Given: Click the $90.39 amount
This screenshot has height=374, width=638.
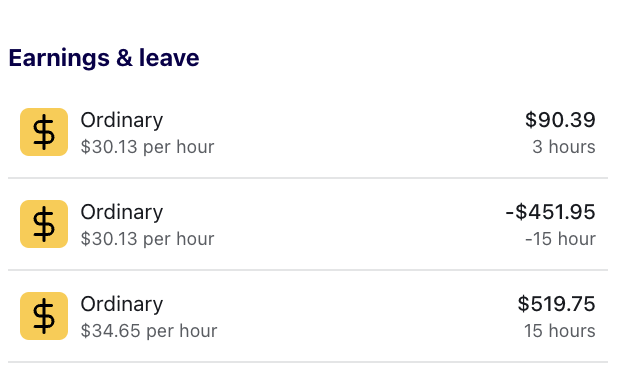Looking at the screenshot, I should pyautogui.click(x=560, y=120).
